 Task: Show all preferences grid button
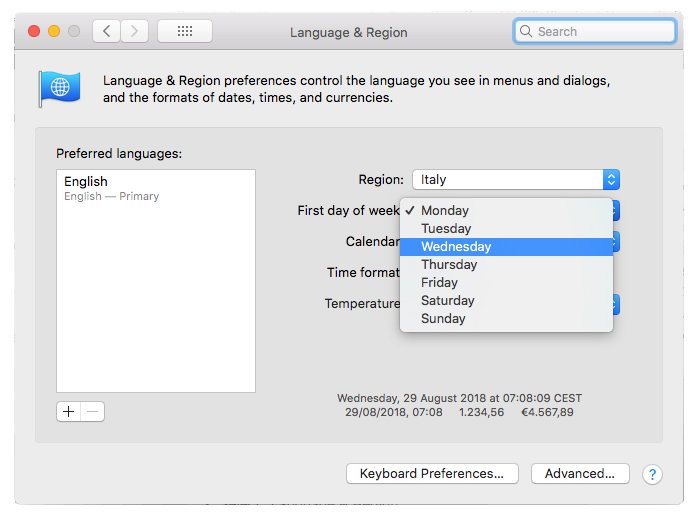pos(185,31)
